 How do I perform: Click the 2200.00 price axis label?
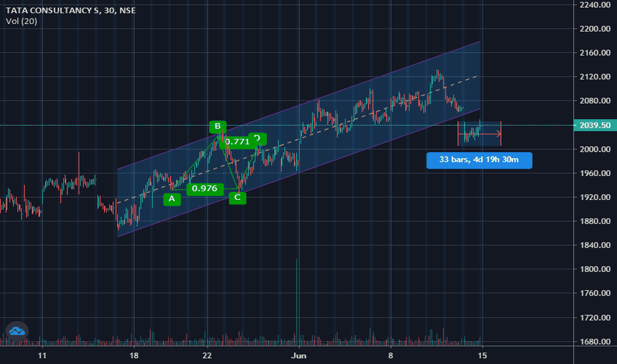595,28
